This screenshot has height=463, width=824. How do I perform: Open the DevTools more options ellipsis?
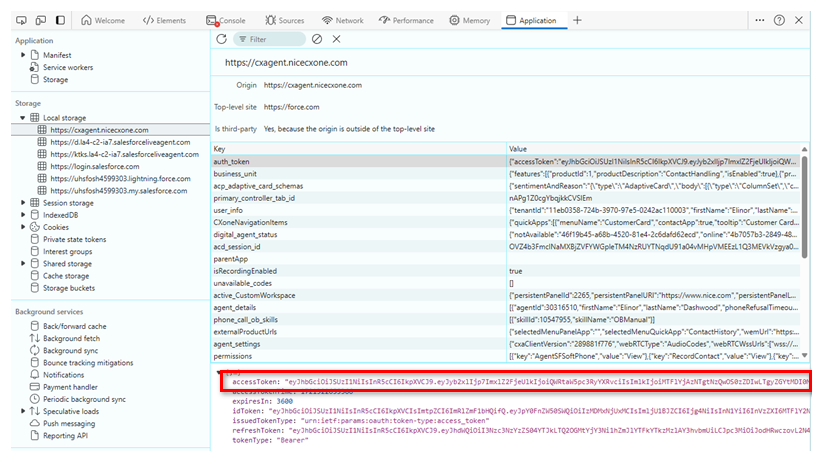pos(760,20)
